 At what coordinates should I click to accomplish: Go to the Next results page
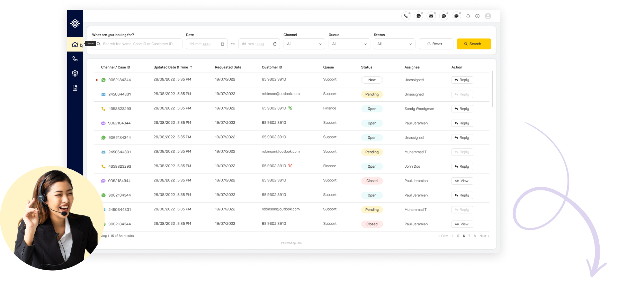click(484, 236)
